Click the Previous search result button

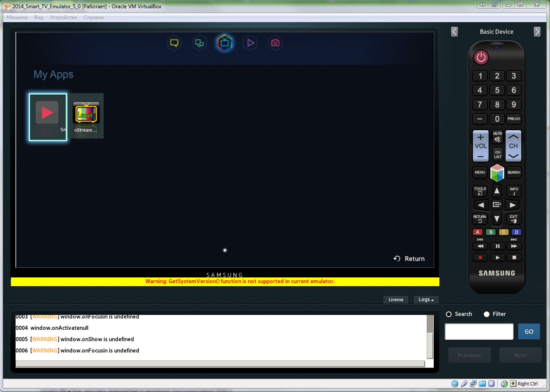click(x=469, y=355)
